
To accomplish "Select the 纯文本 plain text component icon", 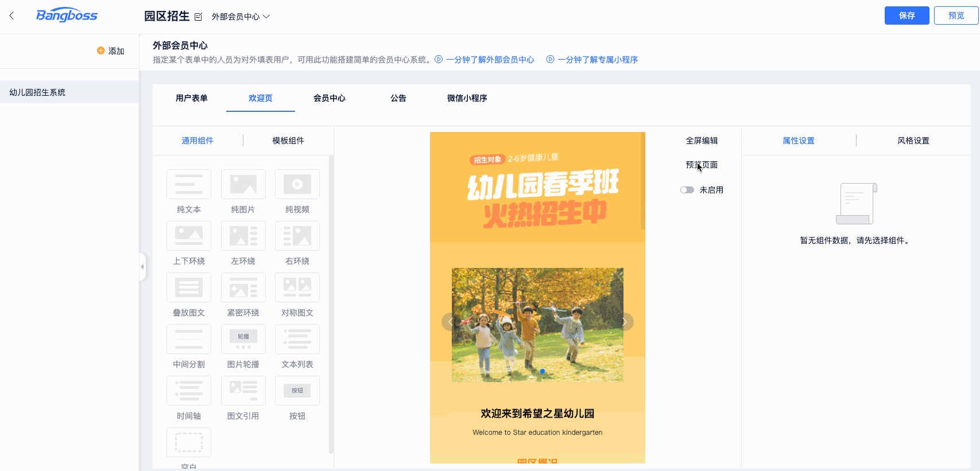I will 188,184.
